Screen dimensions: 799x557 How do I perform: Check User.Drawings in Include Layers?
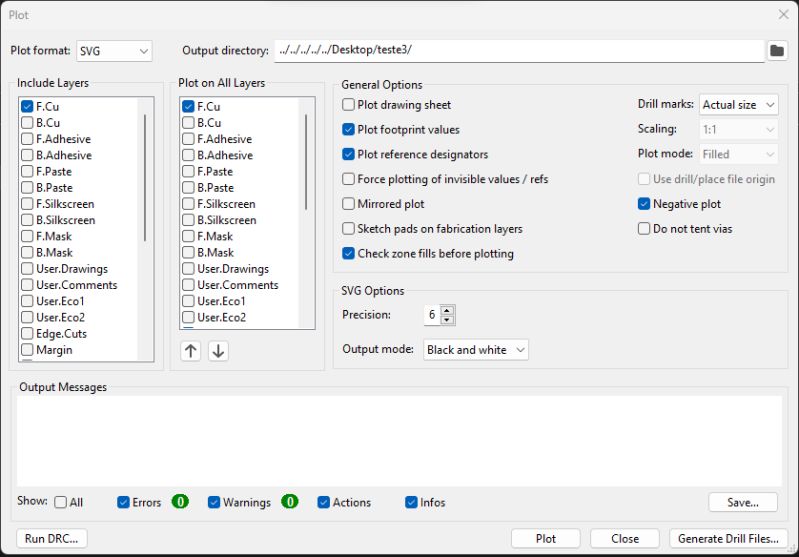click(27, 269)
